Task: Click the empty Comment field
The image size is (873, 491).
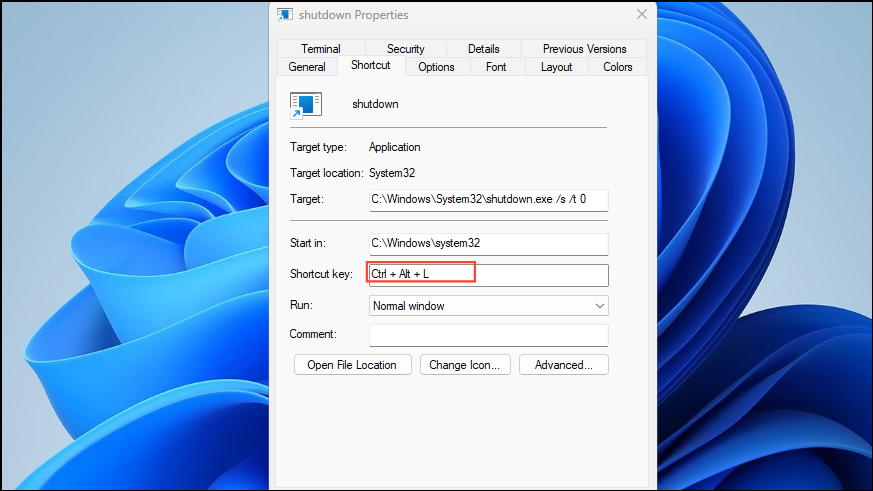Action: 488,335
